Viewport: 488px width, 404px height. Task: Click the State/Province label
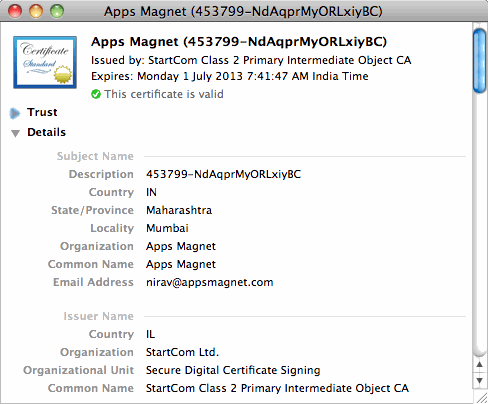tap(92, 210)
